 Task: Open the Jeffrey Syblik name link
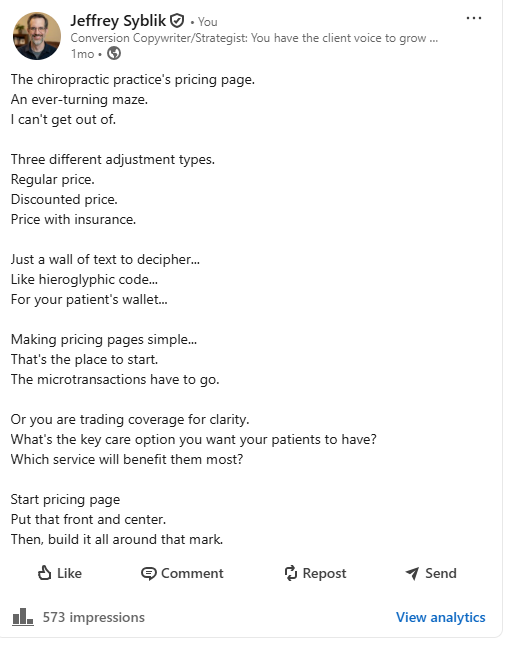click(118, 21)
